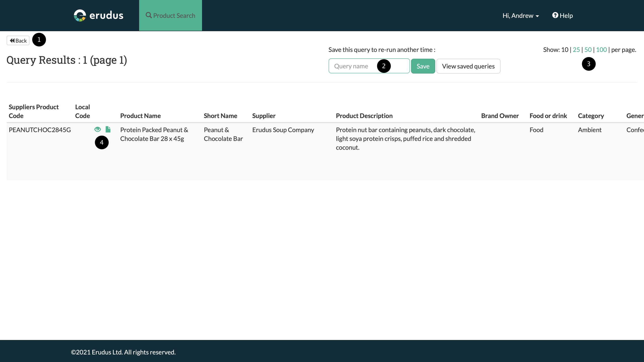The height and width of the screenshot is (362, 644).
Task: Show 50 results per page
Action: [588, 50]
